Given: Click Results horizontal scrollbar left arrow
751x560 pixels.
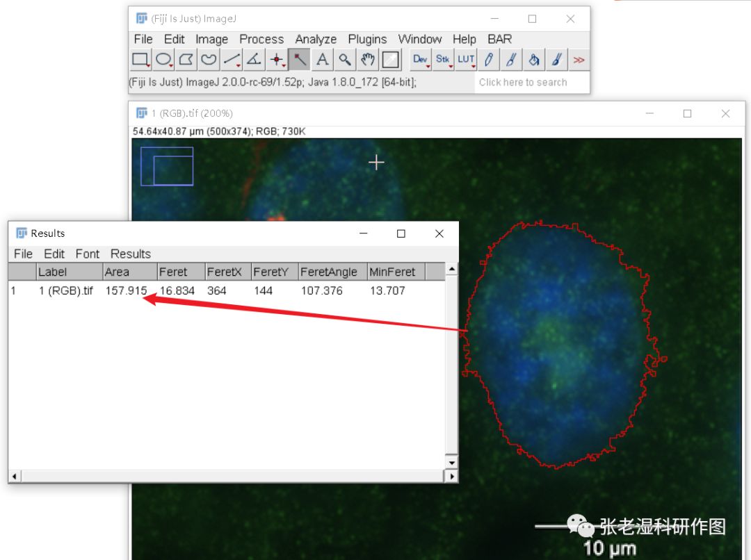Looking at the screenshot, I should point(15,476).
